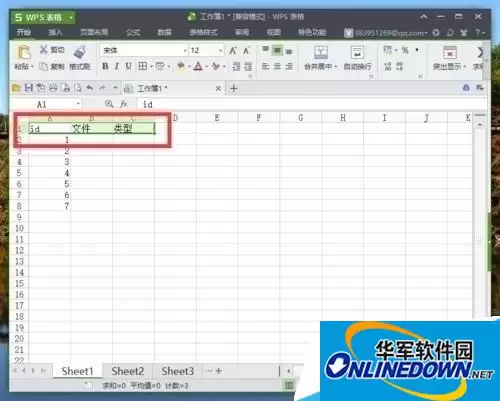Screen dimensions: 500x401
Task: Click the formula bar input showing id
Action: point(310,104)
